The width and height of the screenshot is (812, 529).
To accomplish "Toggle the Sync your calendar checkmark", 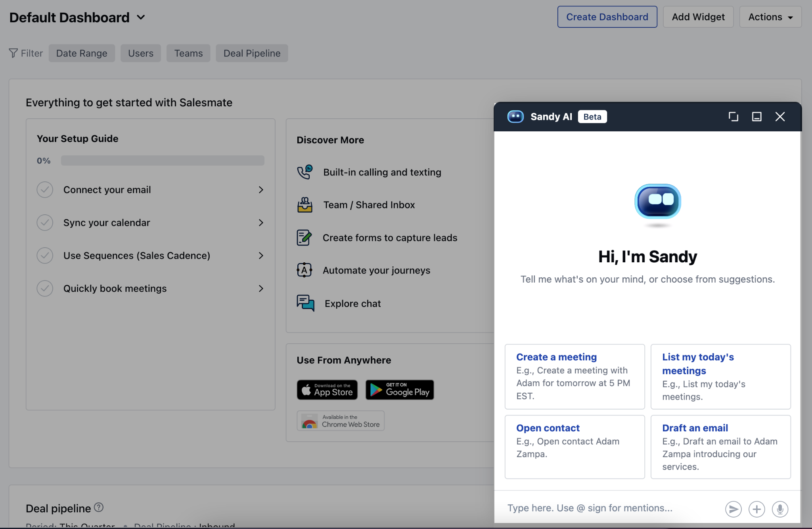I will [45, 223].
